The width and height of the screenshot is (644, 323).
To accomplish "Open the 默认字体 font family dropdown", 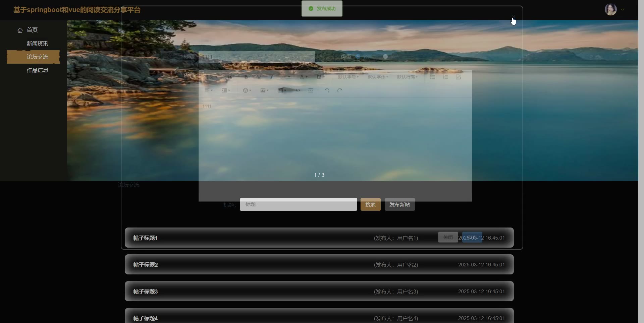I will pos(378,77).
